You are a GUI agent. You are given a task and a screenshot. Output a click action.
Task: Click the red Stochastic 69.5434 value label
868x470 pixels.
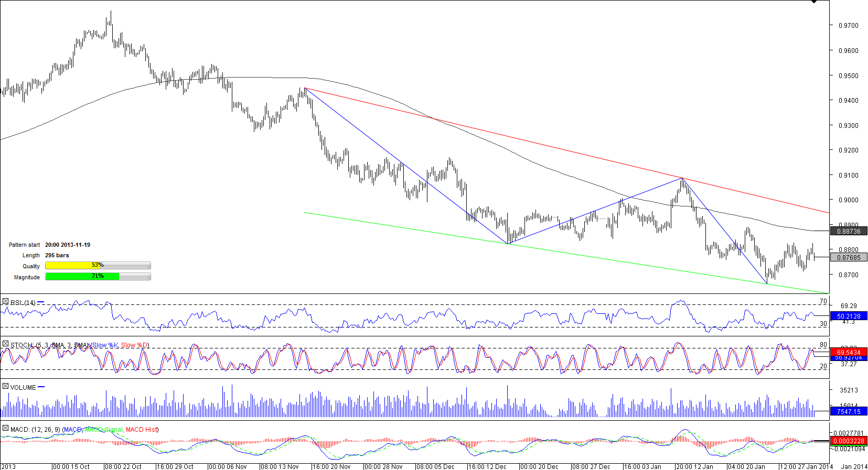click(848, 352)
